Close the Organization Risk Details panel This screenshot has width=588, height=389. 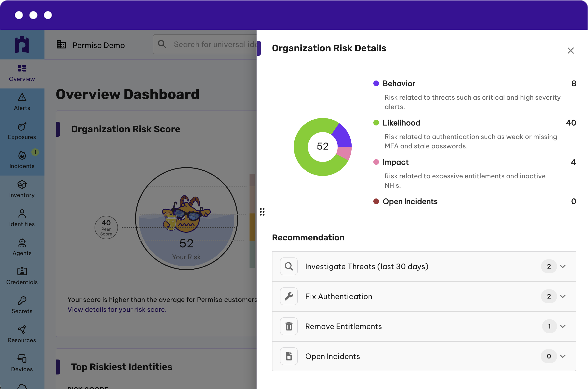tap(571, 51)
